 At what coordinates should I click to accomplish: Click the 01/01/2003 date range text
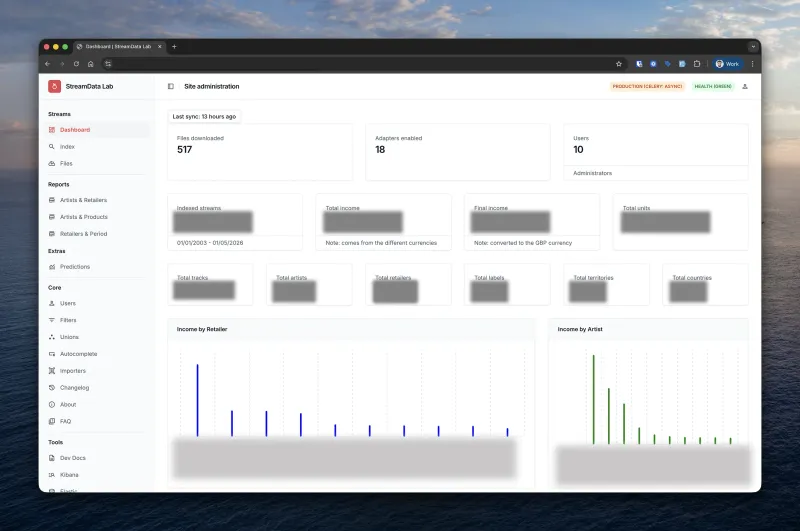[x=210, y=243]
